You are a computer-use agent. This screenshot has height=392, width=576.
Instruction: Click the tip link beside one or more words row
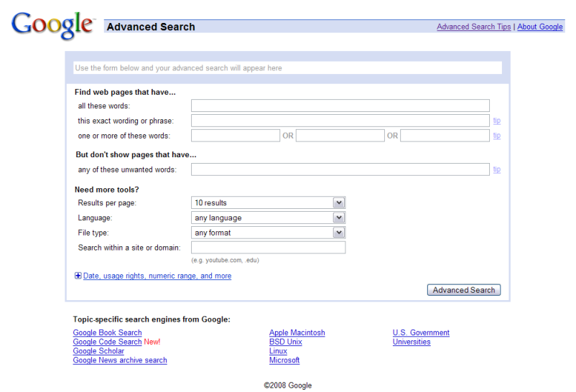point(497,136)
